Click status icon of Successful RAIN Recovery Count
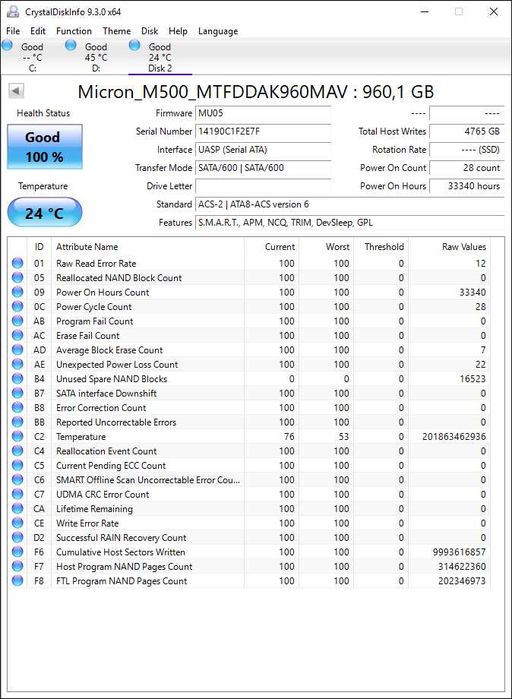 point(17,537)
